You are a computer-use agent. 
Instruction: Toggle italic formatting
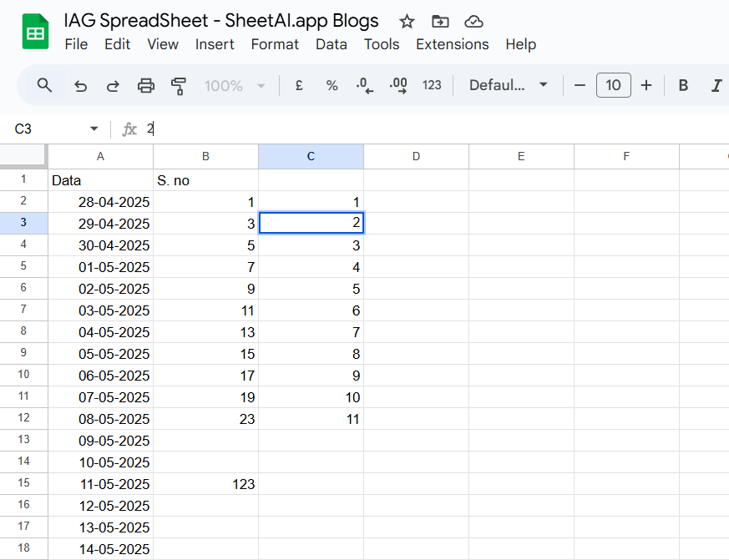[x=716, y=85]
